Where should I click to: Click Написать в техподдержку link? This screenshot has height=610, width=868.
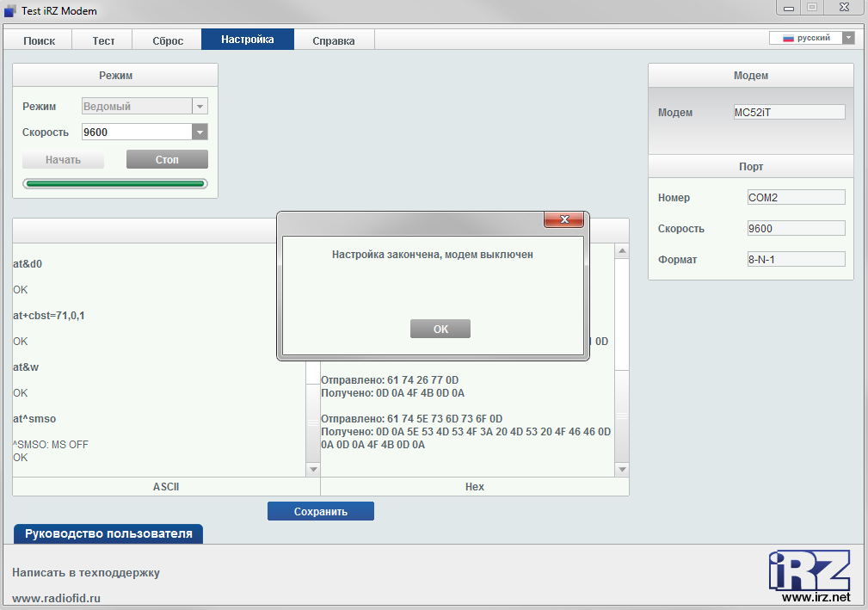pyautogui.click(x=86, y=573)
